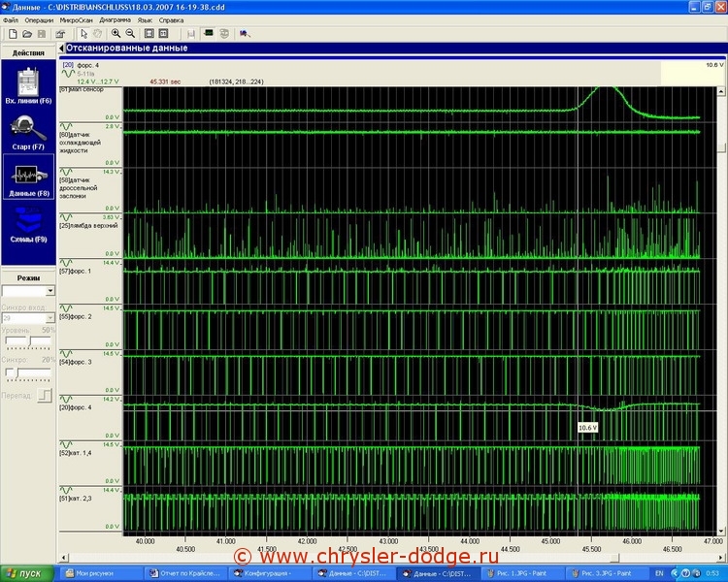Select the [20] форс. 4 channel label
The height and width of the screenshot is (582, 728).
[76, 407]
